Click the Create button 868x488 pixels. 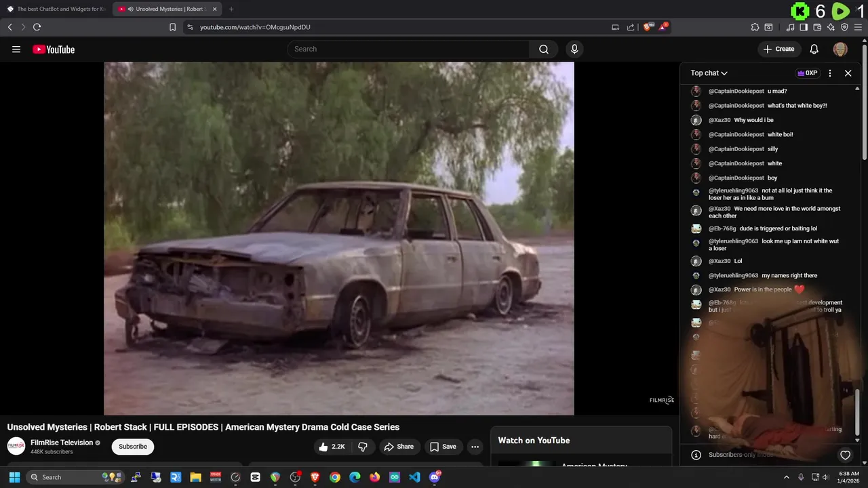(x=778, y=49)
